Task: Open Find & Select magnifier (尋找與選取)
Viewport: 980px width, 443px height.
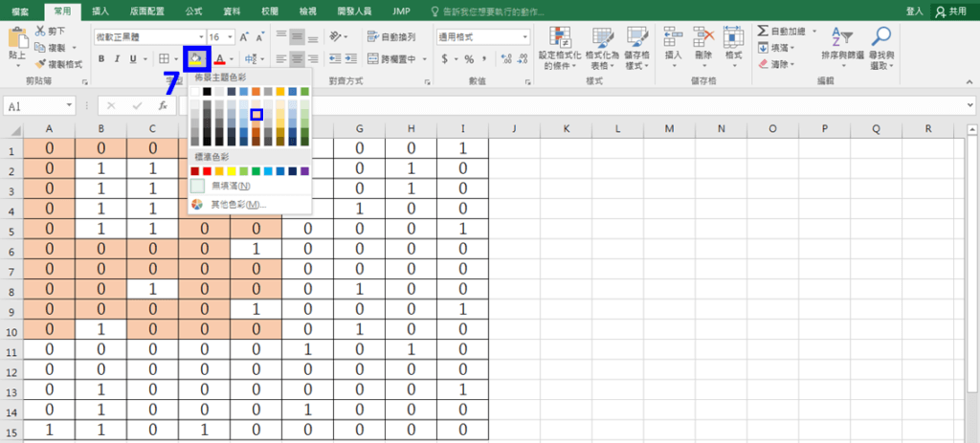Action: point(882,48)
